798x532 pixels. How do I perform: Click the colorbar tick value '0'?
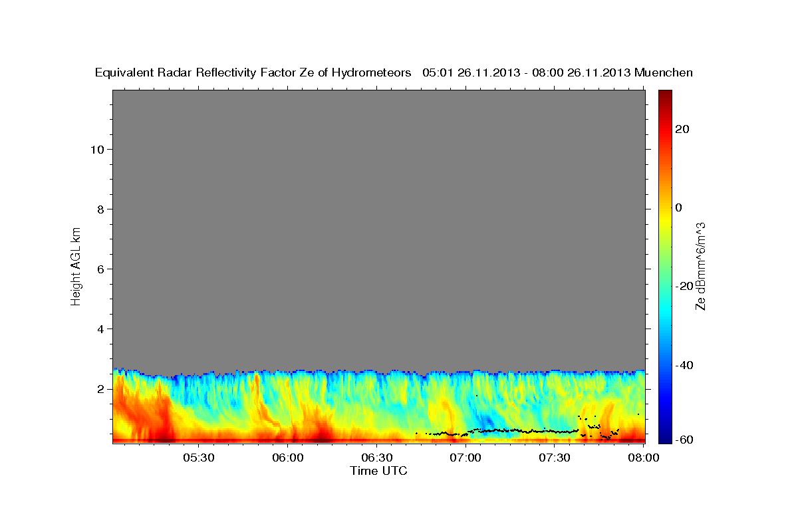(x=678, y=207)
